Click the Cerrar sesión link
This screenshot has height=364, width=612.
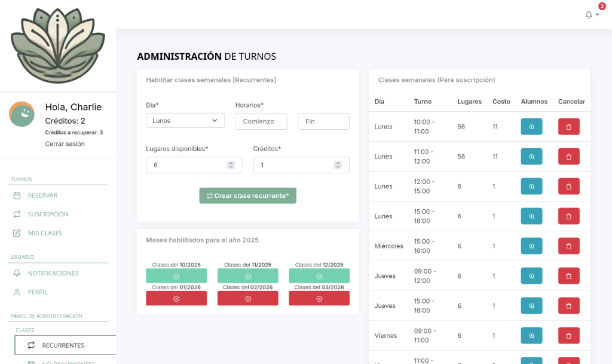65,144
